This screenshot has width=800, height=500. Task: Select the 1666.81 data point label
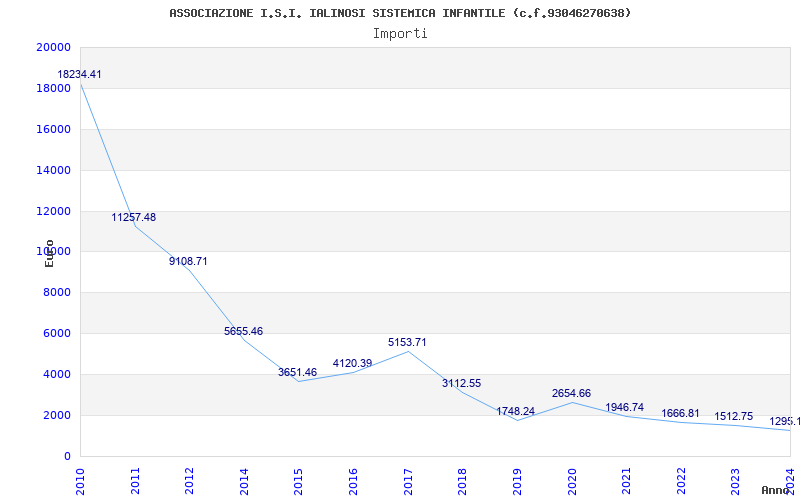click(x=680, y=414)
